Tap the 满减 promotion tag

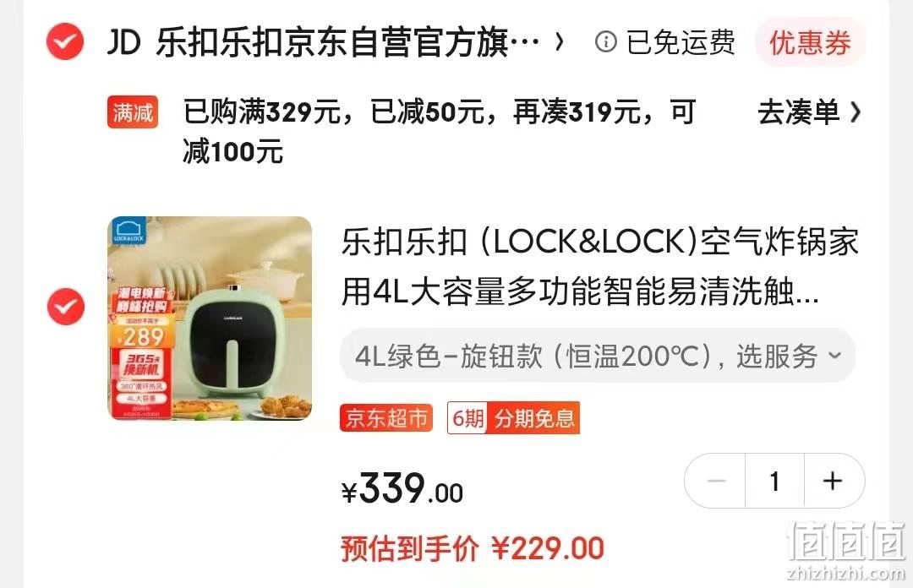133,112
